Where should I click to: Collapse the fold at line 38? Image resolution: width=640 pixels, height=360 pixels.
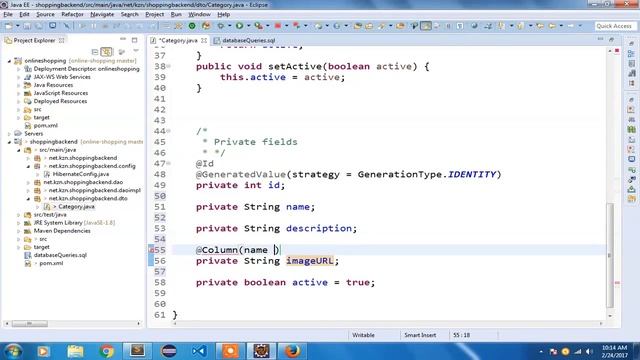(169, 66)
